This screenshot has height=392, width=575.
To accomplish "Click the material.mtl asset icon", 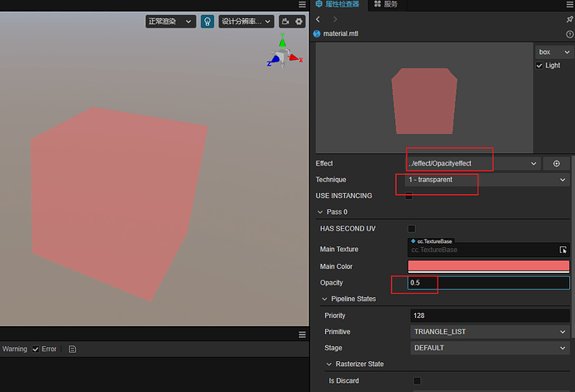I will 317,33.
